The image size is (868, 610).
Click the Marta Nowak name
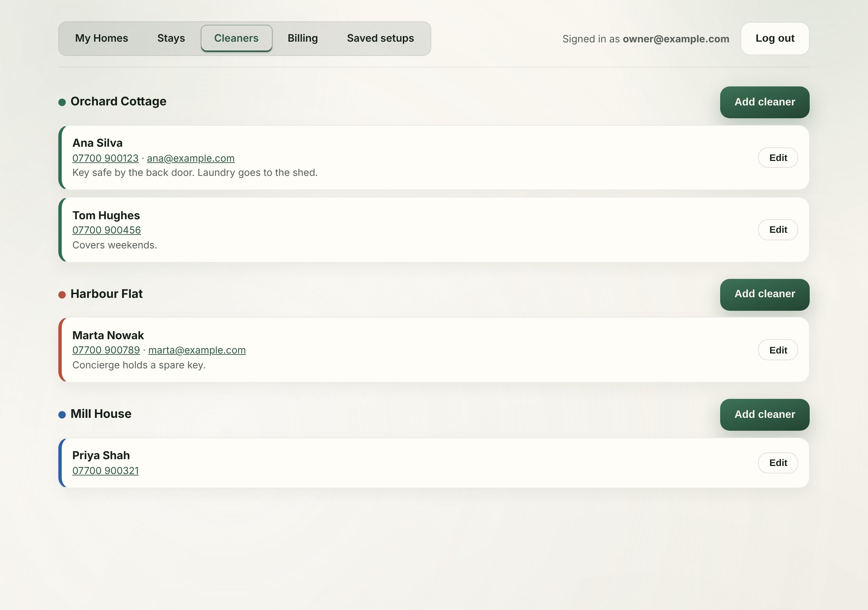click(108, 335)
